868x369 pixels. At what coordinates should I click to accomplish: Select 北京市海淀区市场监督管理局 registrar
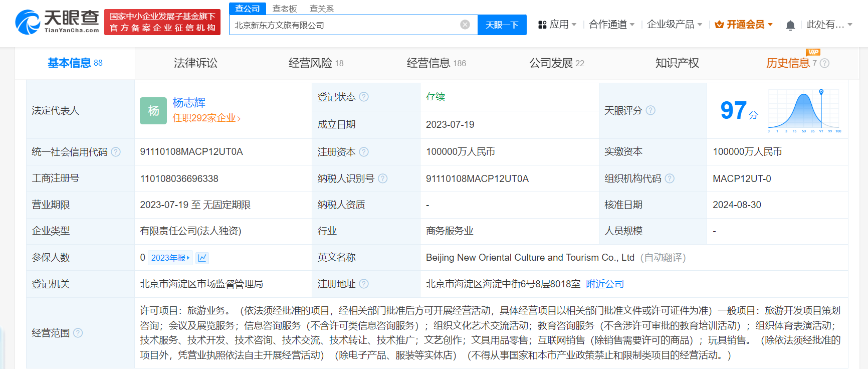(201, 284)
